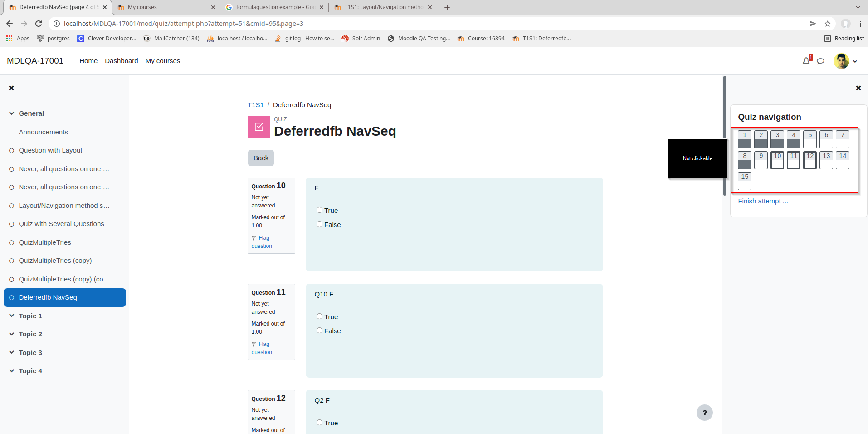Open the messaging speech bubble icon
This screenshot has width=868, height=434.
click(x=820, y=61)
